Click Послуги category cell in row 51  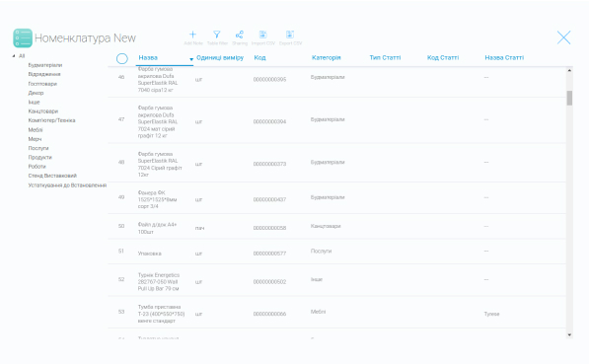(322, 251)
